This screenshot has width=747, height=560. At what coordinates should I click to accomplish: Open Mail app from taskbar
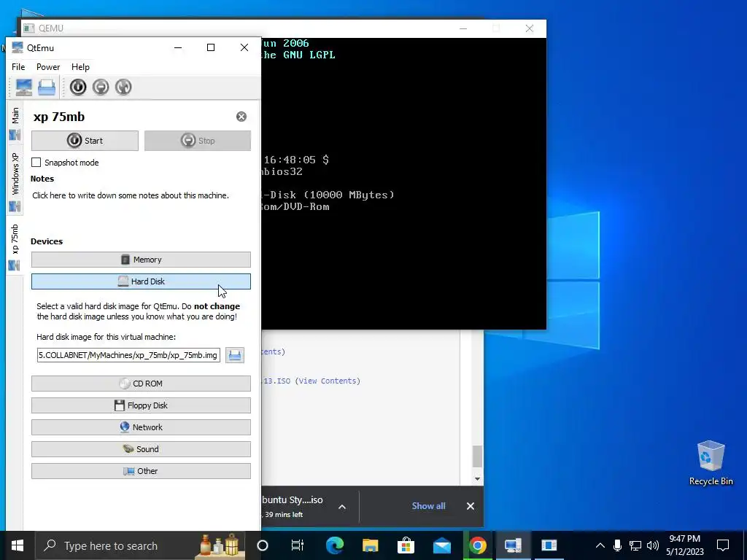click(441, 545)
